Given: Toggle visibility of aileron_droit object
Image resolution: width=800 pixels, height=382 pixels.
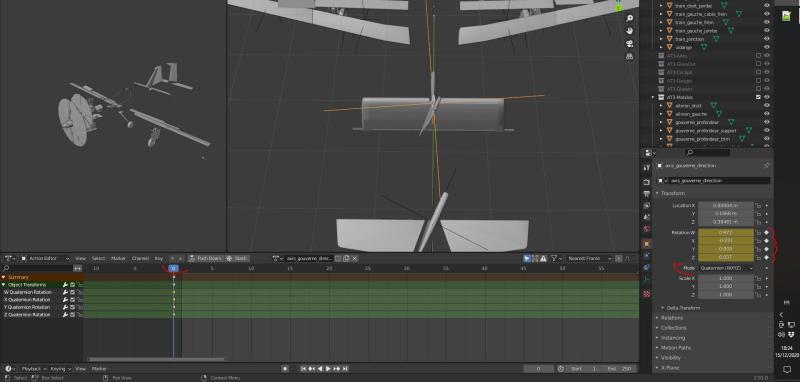Looking at the screenshot, I should coord(767,106).
